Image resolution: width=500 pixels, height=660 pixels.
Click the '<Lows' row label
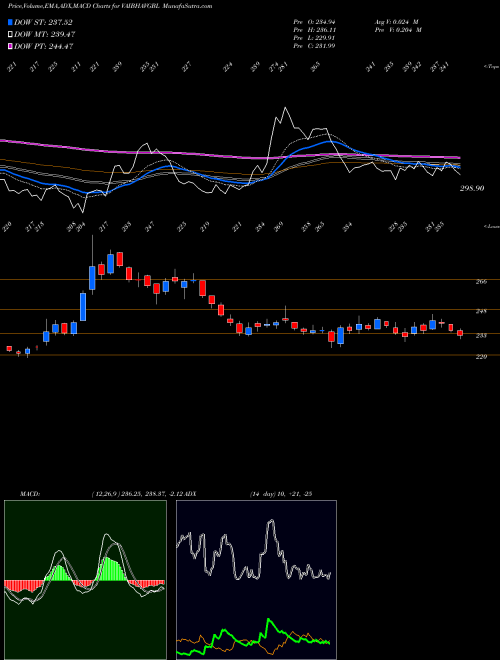[491, 226]
